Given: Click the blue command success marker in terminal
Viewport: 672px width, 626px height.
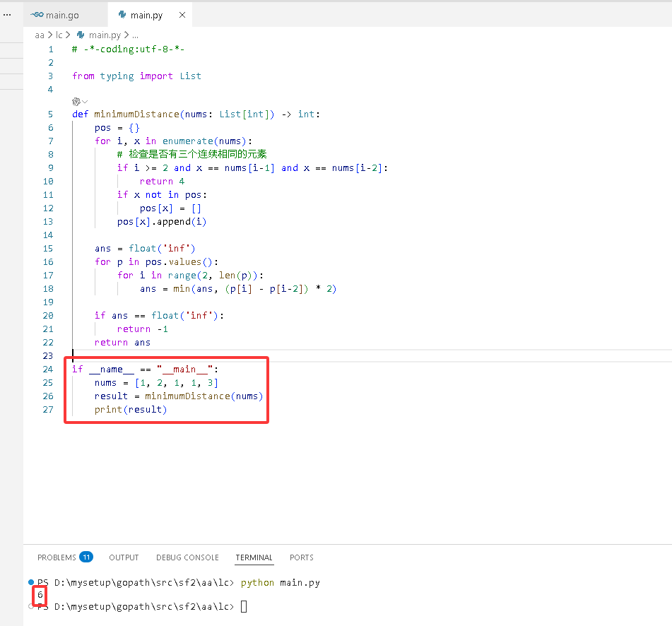Looking at the screenshot, I should tap(31, 582).
